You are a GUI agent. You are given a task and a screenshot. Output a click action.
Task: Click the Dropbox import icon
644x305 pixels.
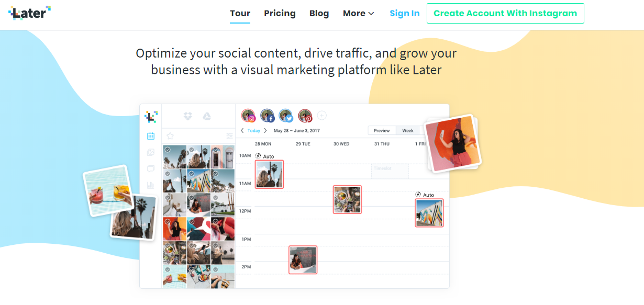click(188, 116)
